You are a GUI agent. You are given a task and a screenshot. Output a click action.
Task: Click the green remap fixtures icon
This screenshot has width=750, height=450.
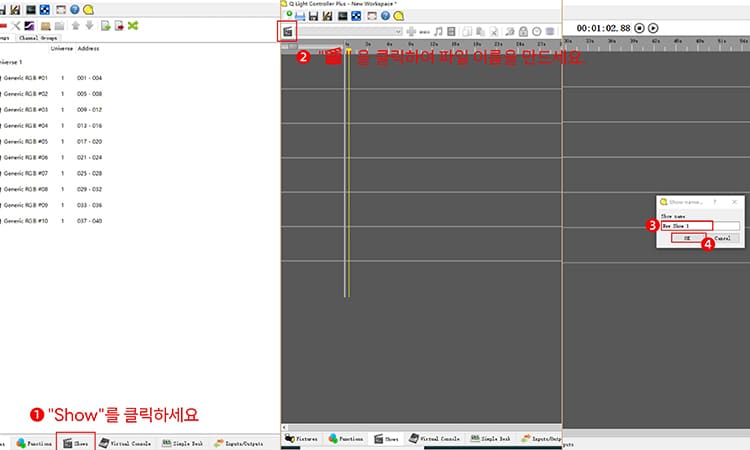coord(133,26)
